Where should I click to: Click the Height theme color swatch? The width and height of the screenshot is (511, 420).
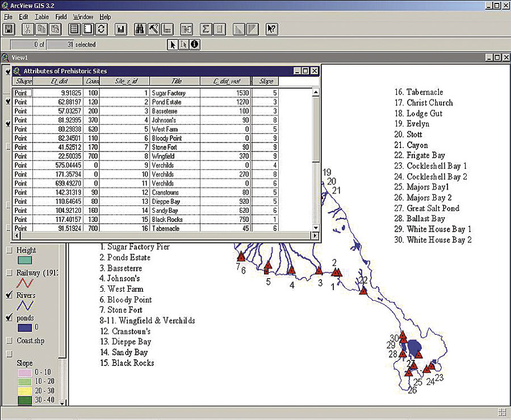24,261
